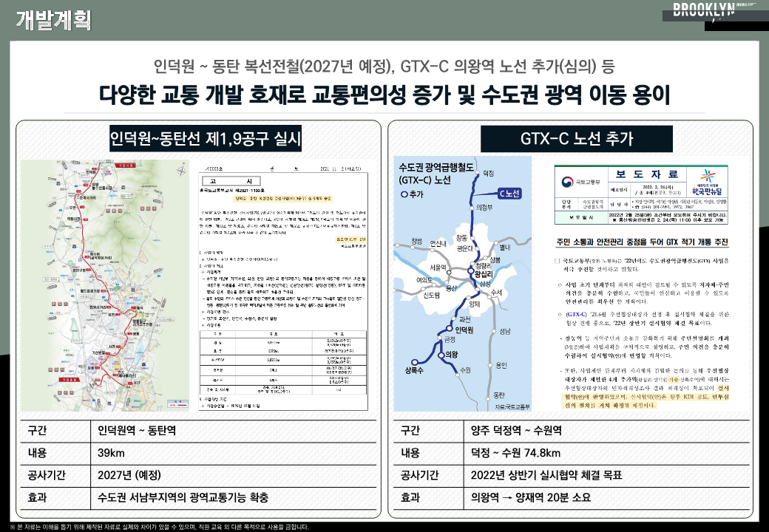
Task: Click the 의정부 station label on GTX map
Action: click(484, 208)
